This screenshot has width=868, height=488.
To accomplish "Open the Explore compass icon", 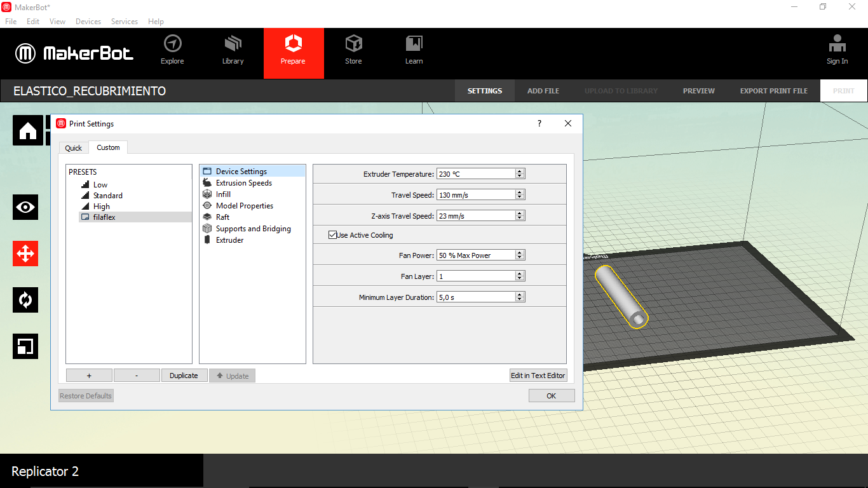I will [172, 43].
